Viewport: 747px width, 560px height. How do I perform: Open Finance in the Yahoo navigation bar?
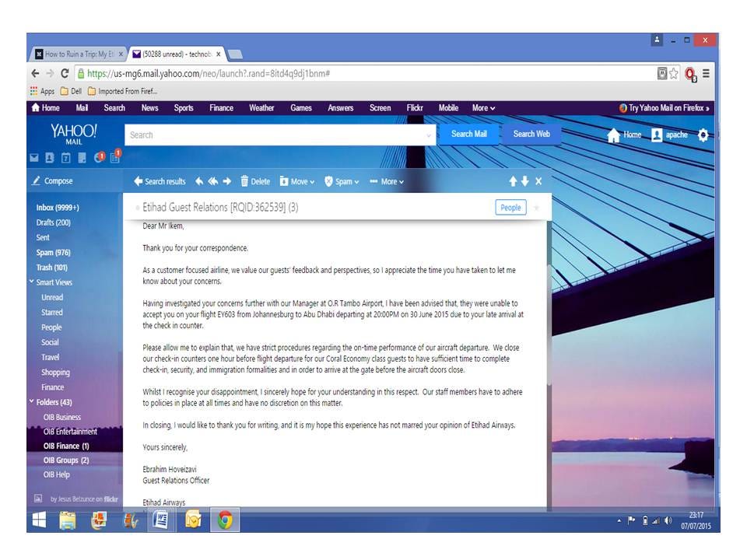point(221,108)
